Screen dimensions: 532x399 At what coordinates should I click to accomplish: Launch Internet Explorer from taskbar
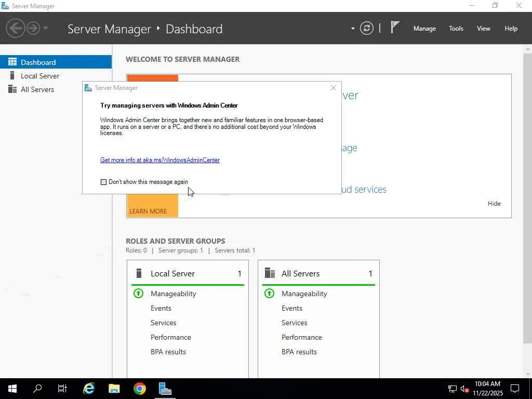(x=89, y=389)
